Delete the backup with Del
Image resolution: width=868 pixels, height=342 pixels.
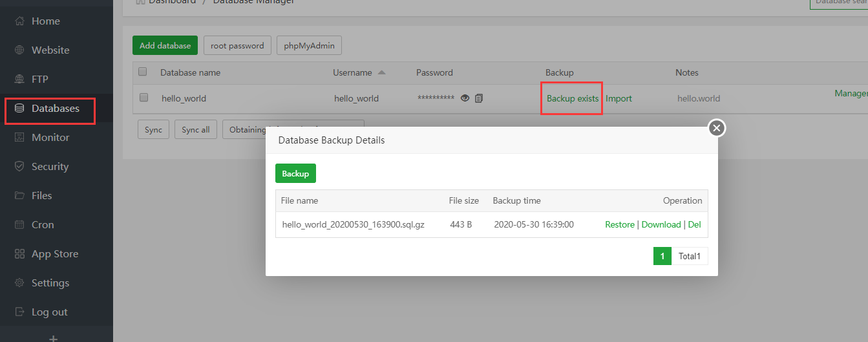[x=694, y=224]
